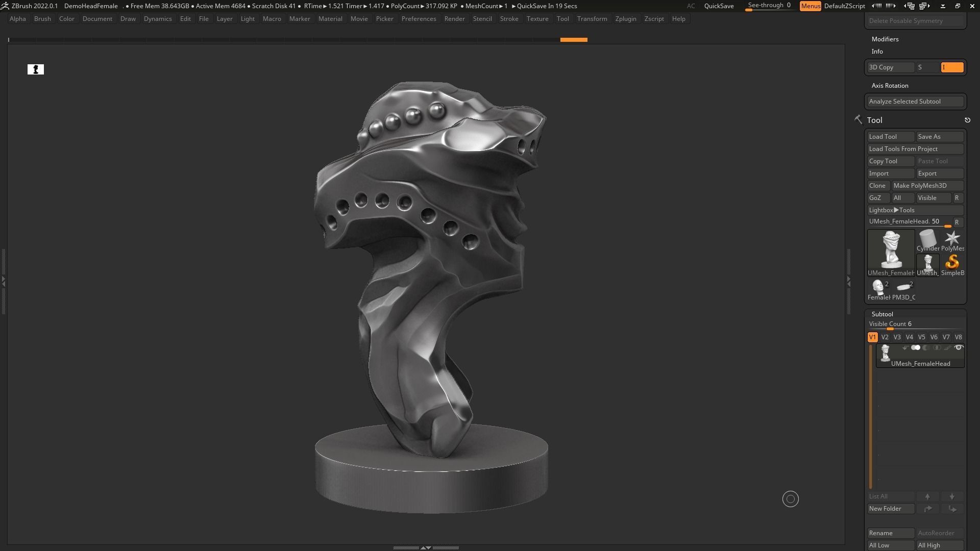Image resolution: width=980 pixels, height=551 pixels.
Task: Toggle the Menus button off
Action: click(810, 6)
